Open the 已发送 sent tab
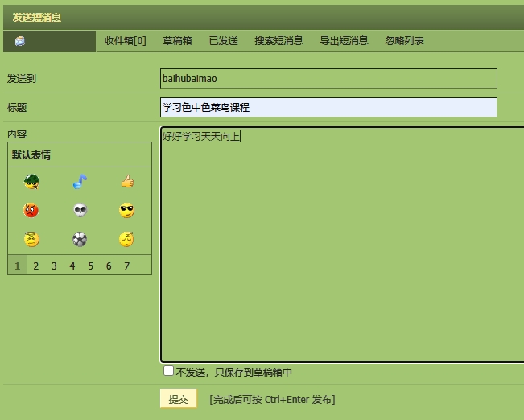The width and height of the screenshot is (524, 420). (x=224, y=41)
